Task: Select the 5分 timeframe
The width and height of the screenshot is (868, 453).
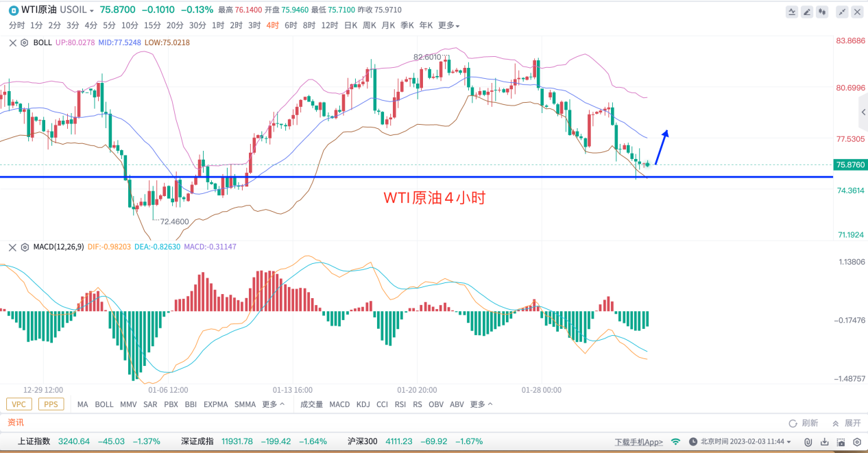Action: (109, 25)
